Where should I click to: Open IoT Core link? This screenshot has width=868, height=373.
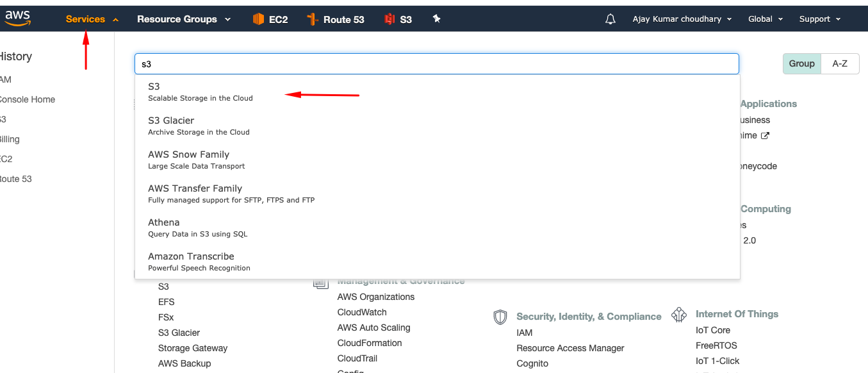tap(713, 330)
